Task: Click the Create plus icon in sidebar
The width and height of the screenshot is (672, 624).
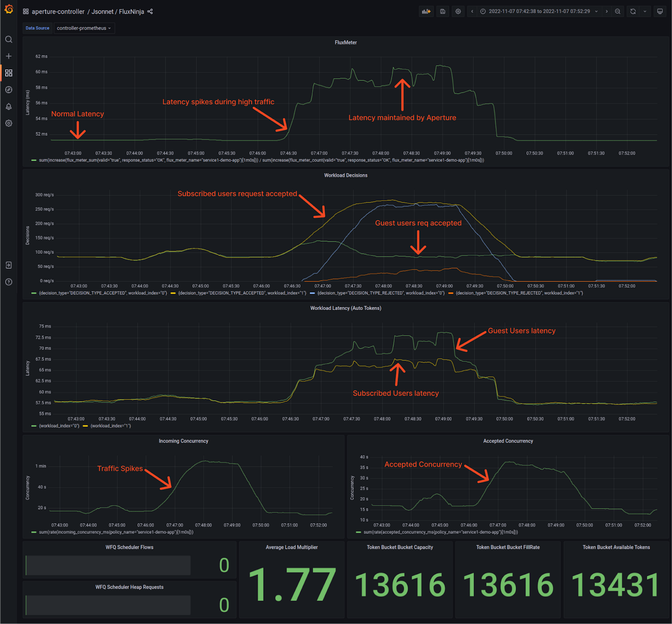Action: tap(9, 56)
